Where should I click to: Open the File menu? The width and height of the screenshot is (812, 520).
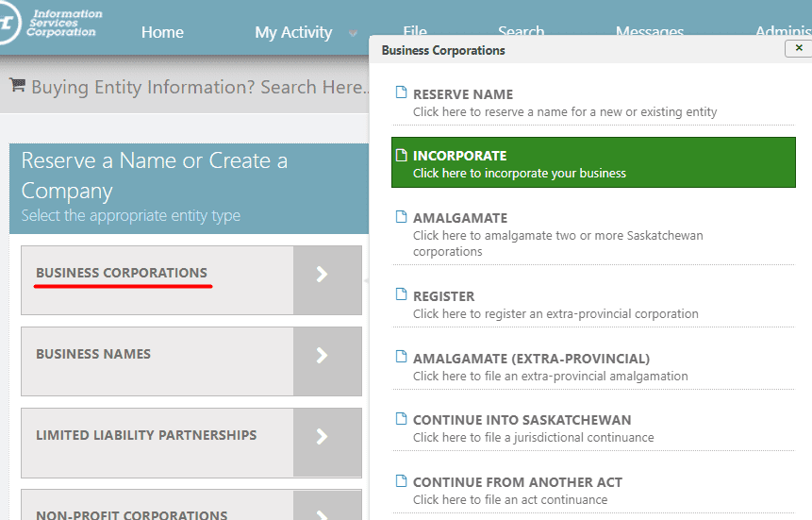[415, 30]
